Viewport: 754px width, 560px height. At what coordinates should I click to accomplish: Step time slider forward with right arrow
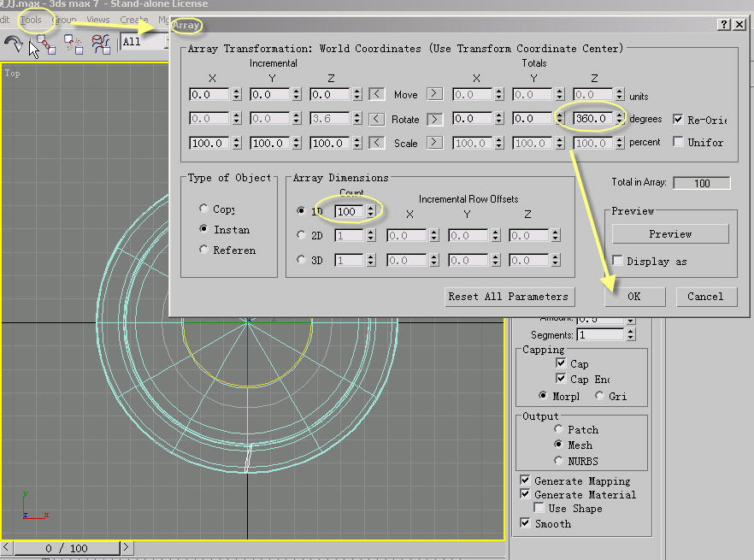126,547
